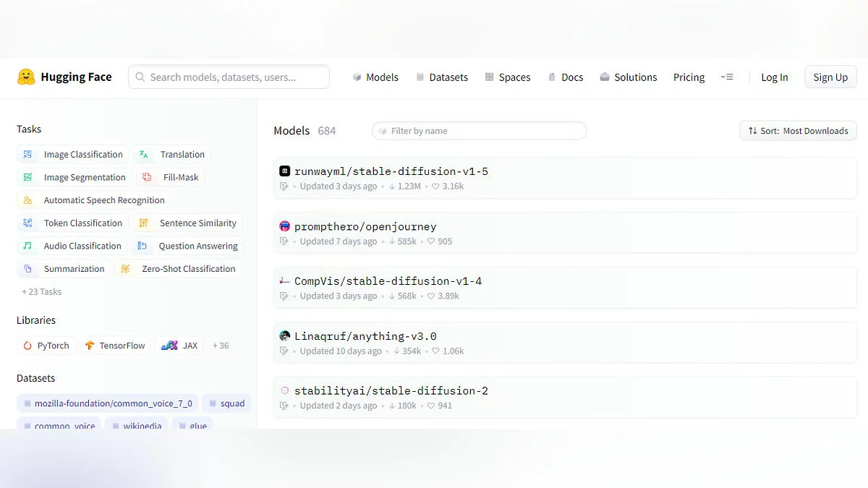The width and height of the screenshot is (868, 488).
Task: Click the Summarization task icon
Action: click(27, 269)
